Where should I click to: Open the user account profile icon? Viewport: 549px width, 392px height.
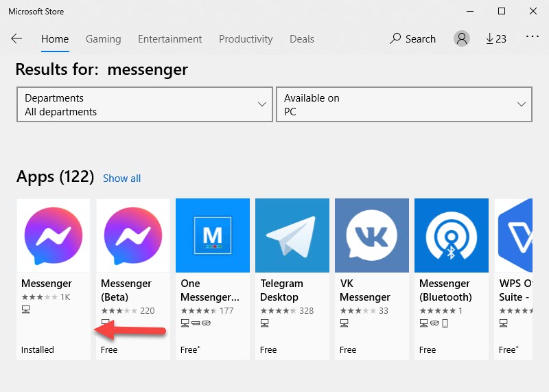pyautogui.click(x=462, y=39)
